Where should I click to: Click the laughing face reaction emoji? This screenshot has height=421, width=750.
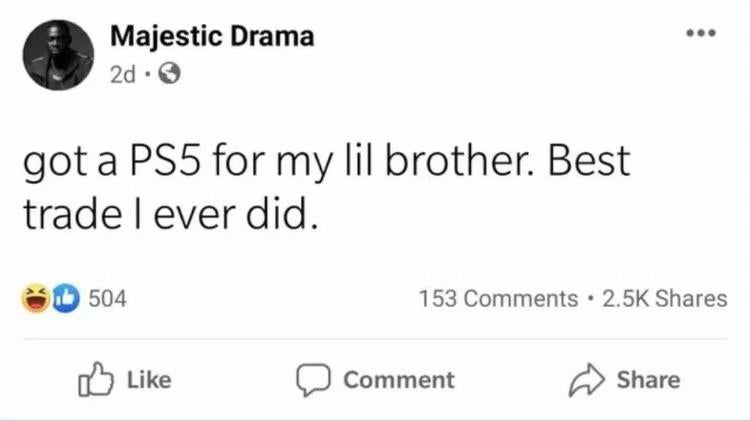[x=36, y=298]
